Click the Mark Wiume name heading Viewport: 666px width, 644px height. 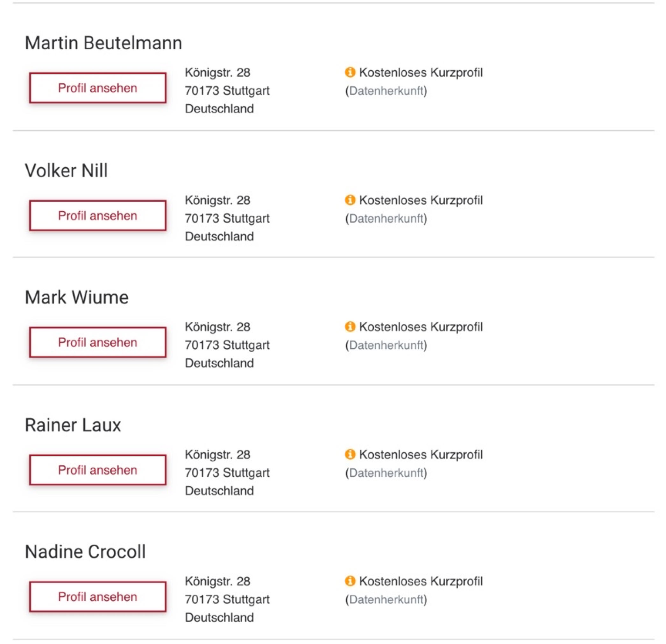[x=77, y=297]
